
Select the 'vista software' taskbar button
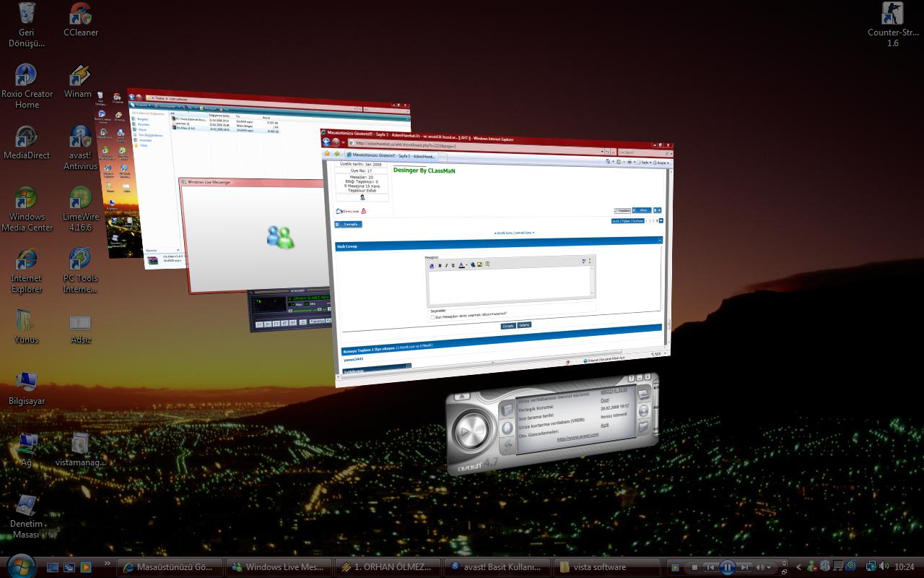[x=606, y=567]
